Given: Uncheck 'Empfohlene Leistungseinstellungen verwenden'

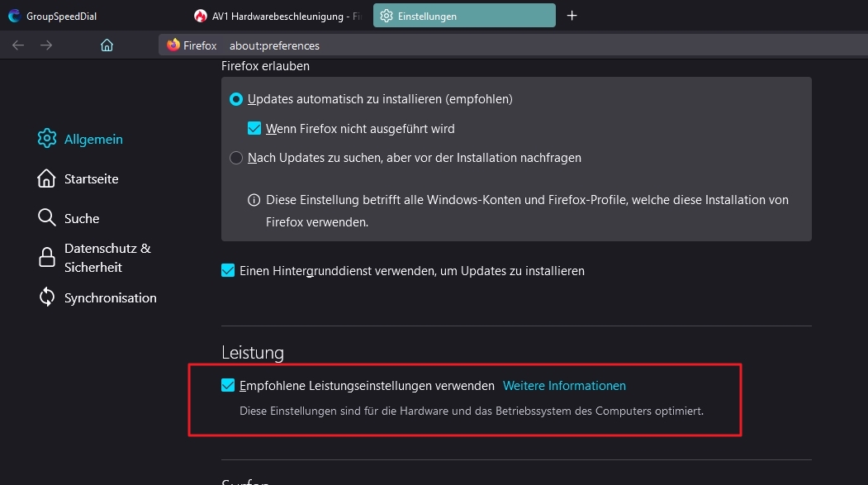Looking at the screenshot, I should click(228, 385).
